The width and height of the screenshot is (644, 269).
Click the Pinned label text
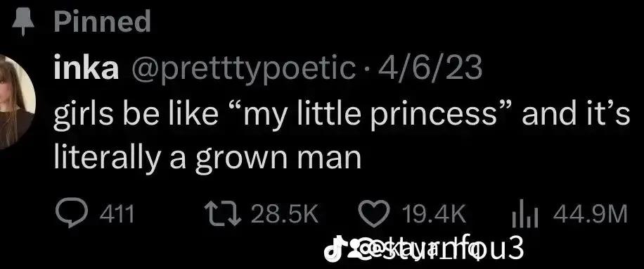[x=102, y=21]
